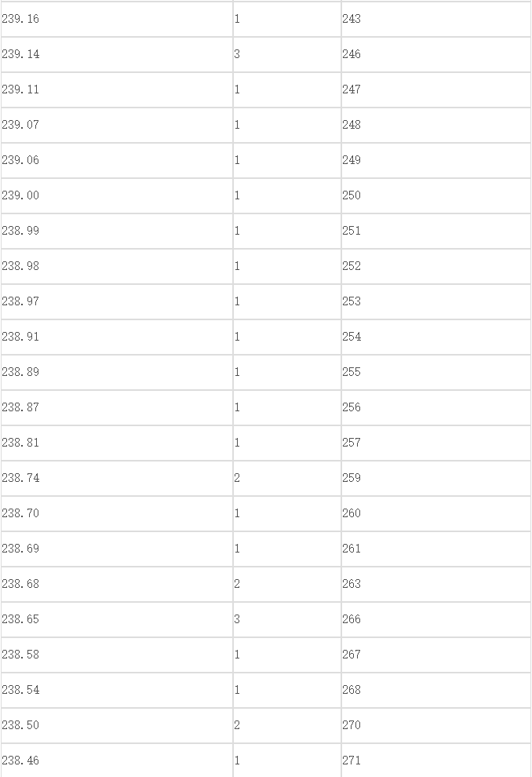Select the score 239.11 cell

(117, 89)
